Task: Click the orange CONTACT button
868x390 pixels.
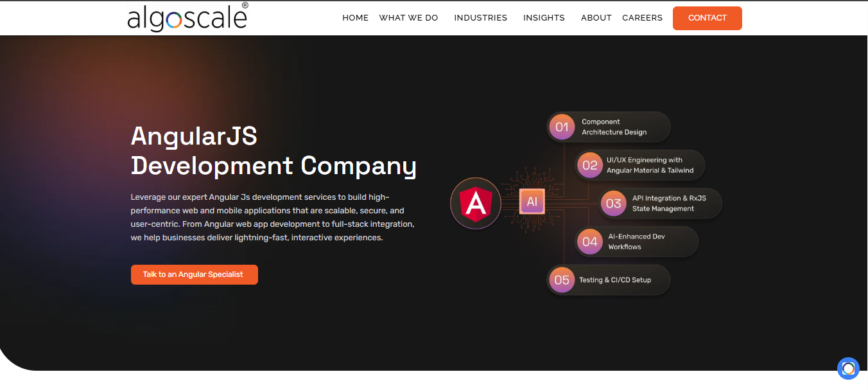Action: coord(707,18)
